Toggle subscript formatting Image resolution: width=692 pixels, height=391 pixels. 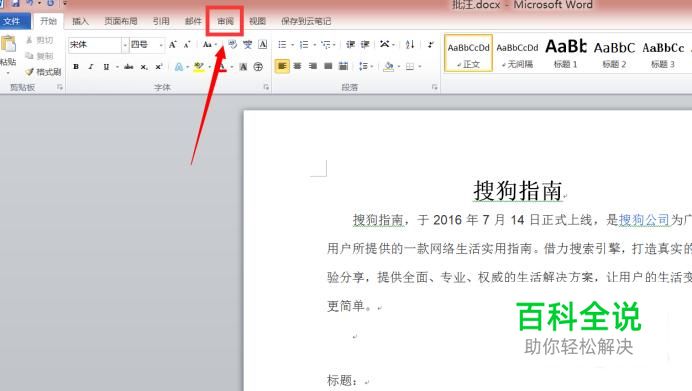point(144,67)
